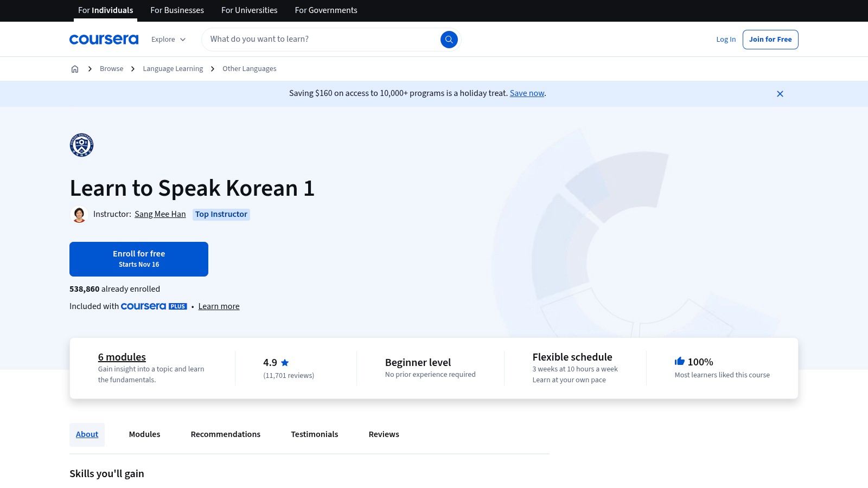Click the Join for Free button
The height and width of the screenshot is (488, 868).
tap(770, 39)
